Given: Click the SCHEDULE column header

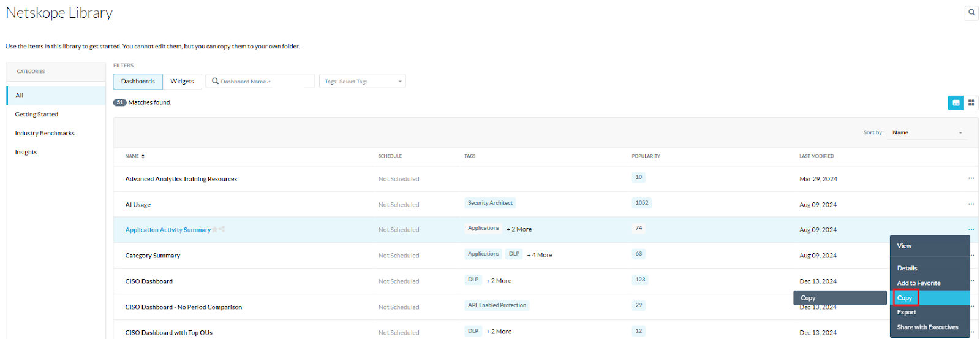Looking at the screenshot, I should [x=390, y=156].
